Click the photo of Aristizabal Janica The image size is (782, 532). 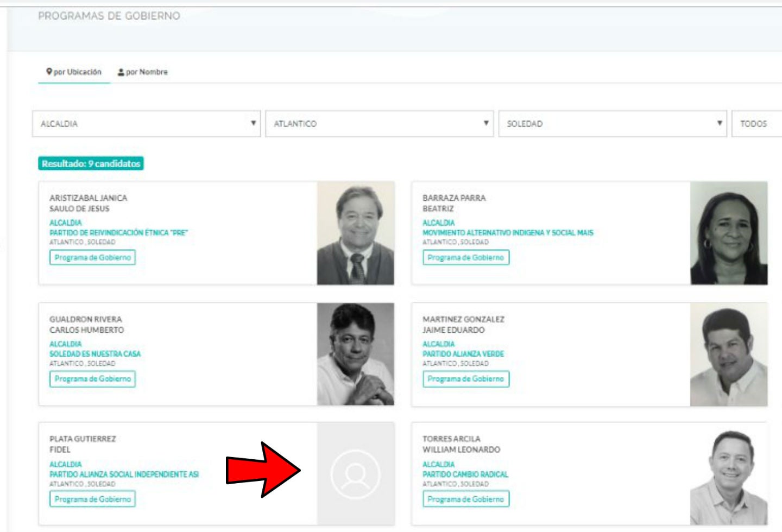[x=356, y=233]
